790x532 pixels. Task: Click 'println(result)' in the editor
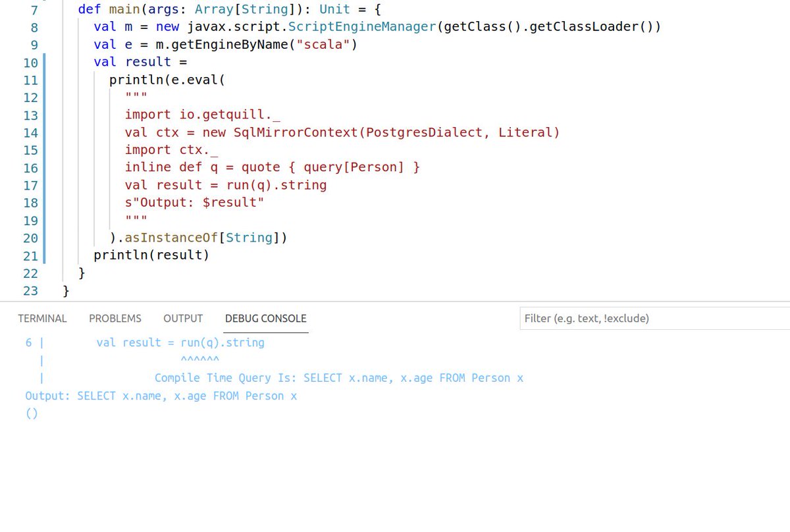(x=151, y=255)
